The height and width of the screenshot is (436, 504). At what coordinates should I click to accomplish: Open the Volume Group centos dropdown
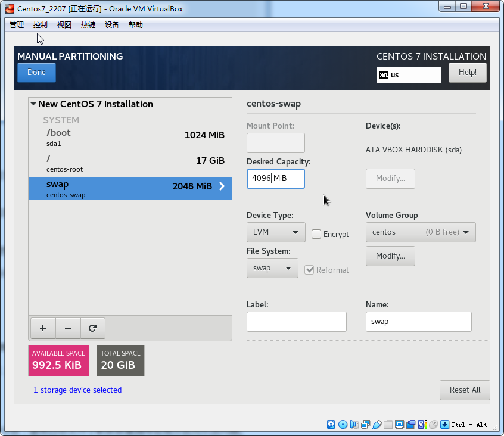coord(420,232)
